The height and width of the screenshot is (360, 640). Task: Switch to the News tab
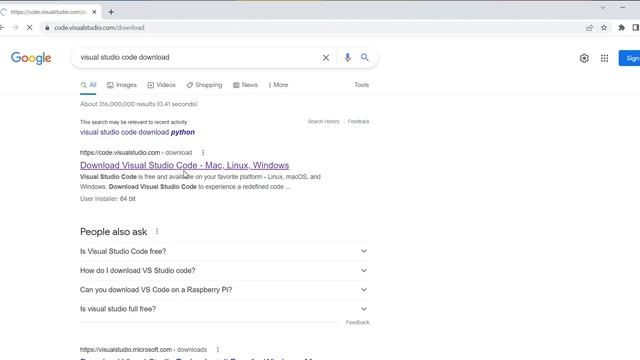tap(245, 85)
